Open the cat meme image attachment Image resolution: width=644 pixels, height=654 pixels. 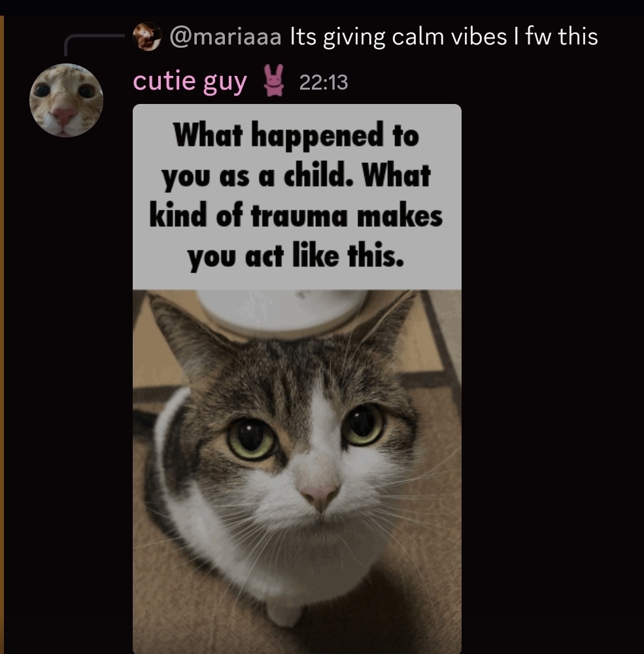coord(297,379)
